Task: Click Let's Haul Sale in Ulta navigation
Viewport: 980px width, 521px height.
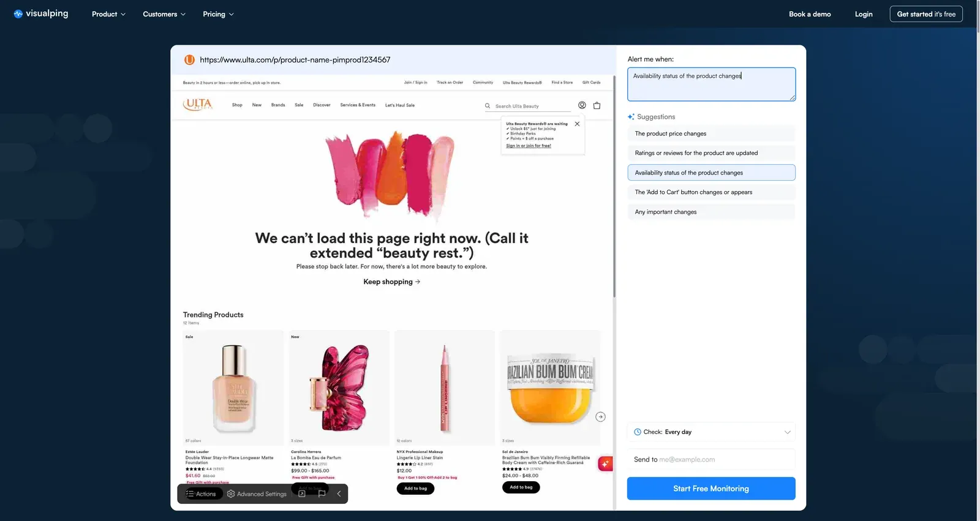Action: coord(400,105)
